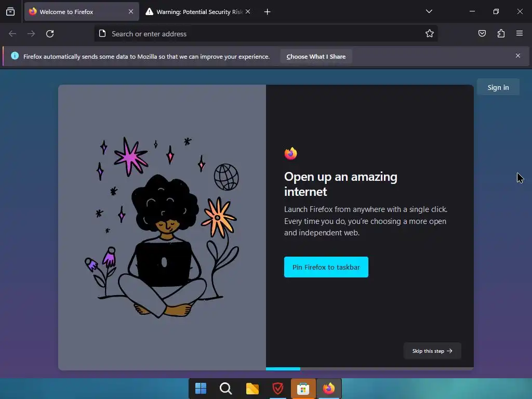Restore down the Firefox window

[496, 11]
